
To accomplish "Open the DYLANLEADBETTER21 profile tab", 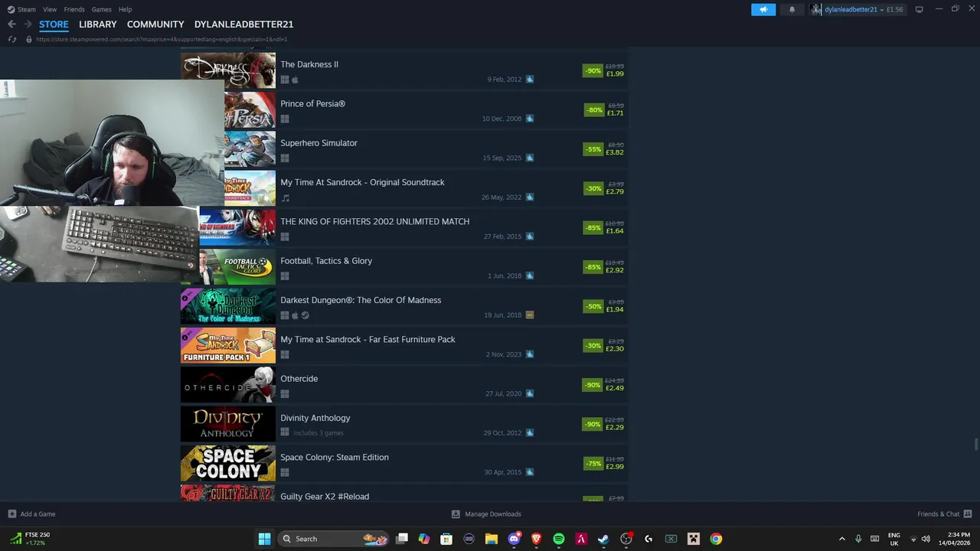I will click(x=243, y=24).
